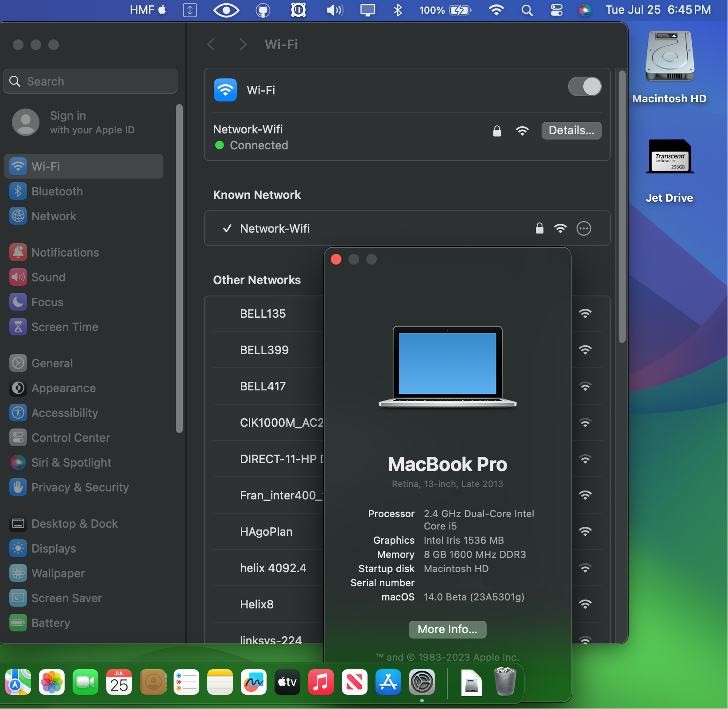
Task: Open Trash from the Dock
Action: (505, 682)
